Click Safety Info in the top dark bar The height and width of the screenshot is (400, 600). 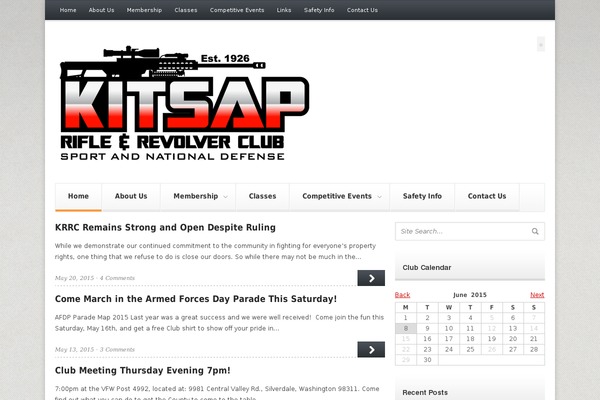click(319, 10)
